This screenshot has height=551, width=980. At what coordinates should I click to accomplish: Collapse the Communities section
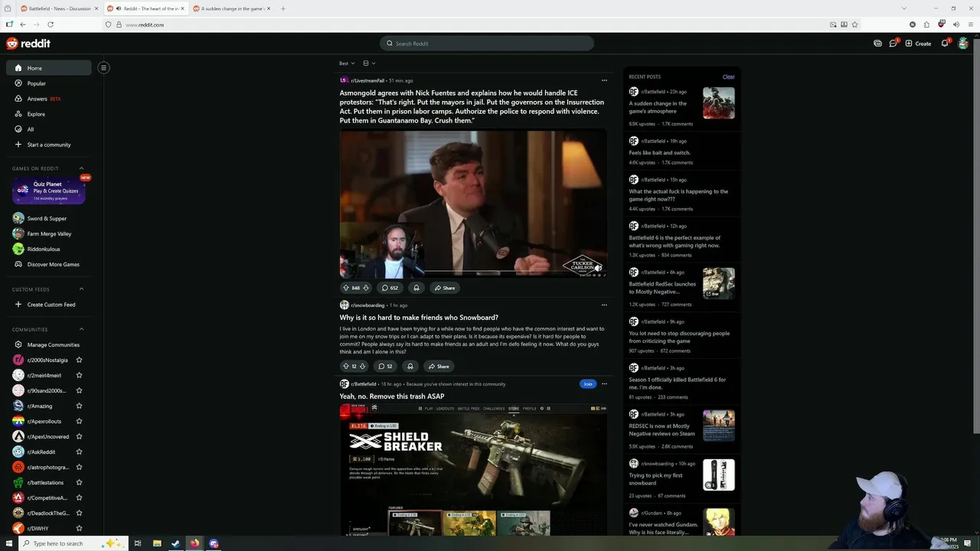[81, 330]
